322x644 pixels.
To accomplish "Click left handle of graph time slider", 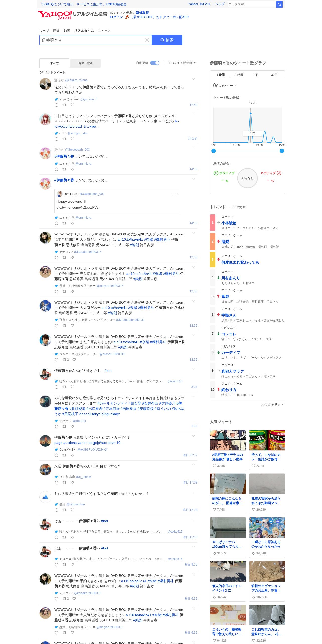I will [x=214, y=151].
